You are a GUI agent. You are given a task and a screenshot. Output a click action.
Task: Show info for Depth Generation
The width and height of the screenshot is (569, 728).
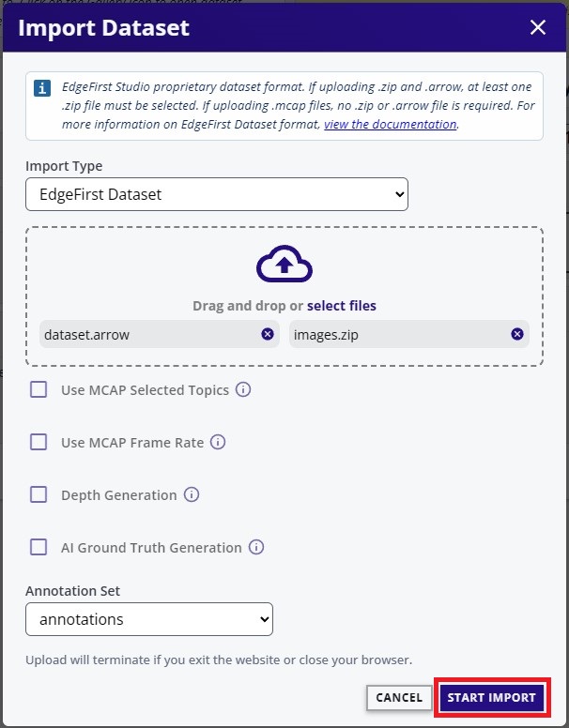[x=192, y=494]
